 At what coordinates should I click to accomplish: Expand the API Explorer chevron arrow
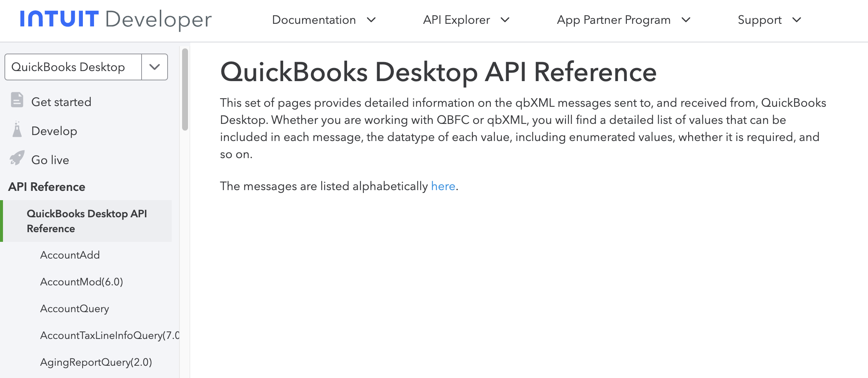coord(505,20)
